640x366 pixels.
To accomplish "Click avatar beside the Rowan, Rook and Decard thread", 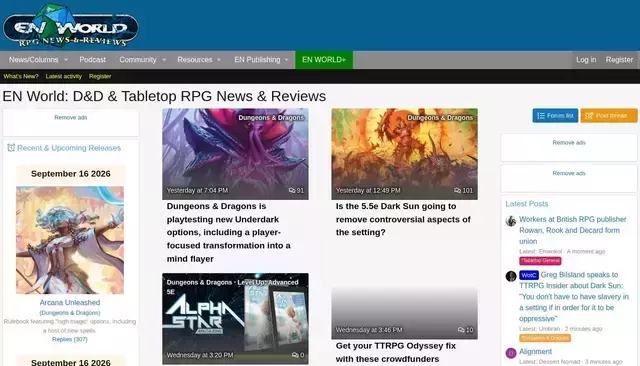I will [x=511, y=221].
